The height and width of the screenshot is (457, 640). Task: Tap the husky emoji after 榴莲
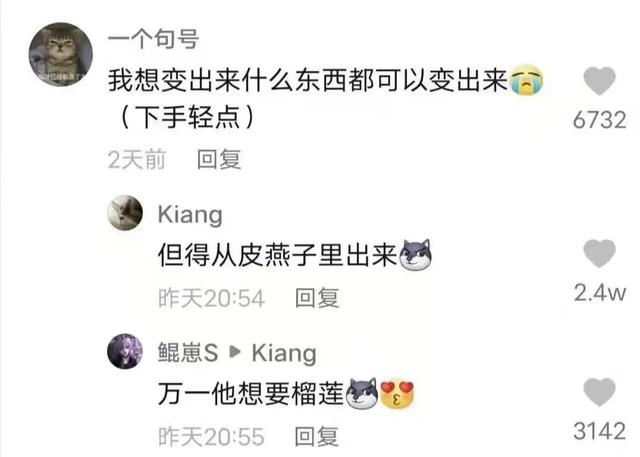click(362, 394)
